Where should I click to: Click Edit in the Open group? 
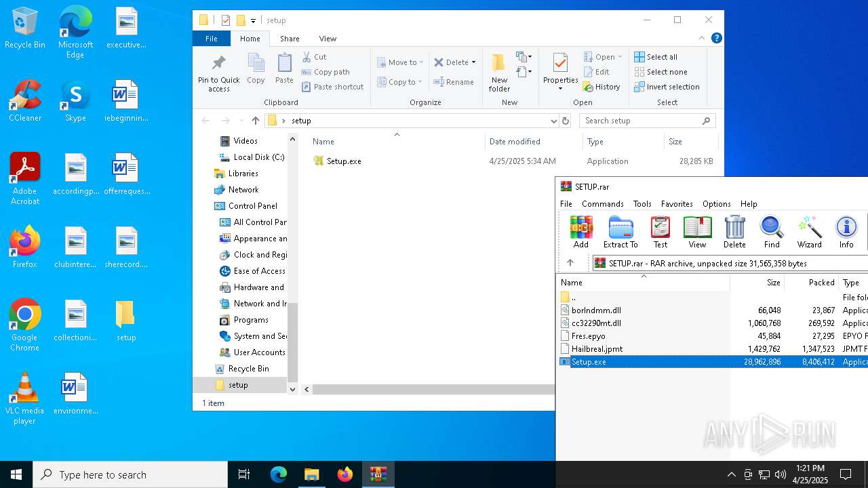[597, 72]
